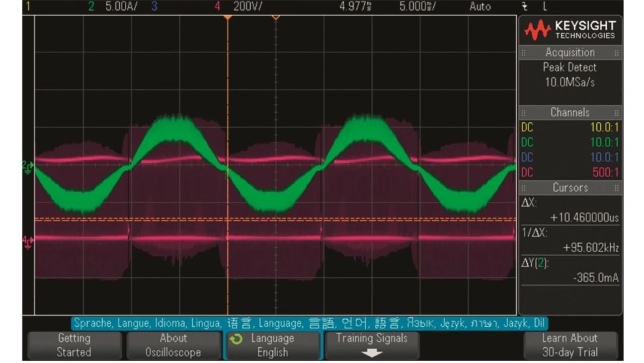Click the channel 2 ground reference marker
This screenshot has width=644, height=363.
coord(27,167)
